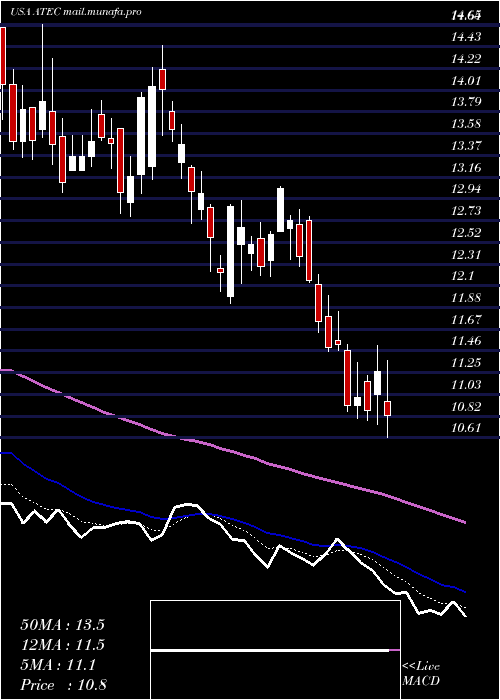Click the 11.03 price axis label
The height and width of the screenshot is (700, 500).
tap(466, 385)
